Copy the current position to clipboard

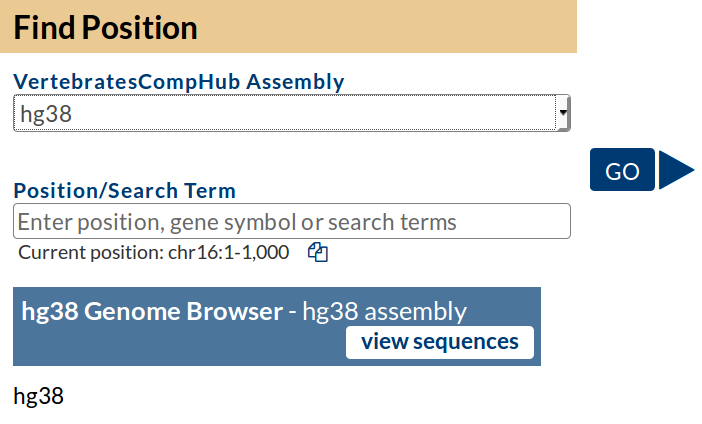click(318, 252)
